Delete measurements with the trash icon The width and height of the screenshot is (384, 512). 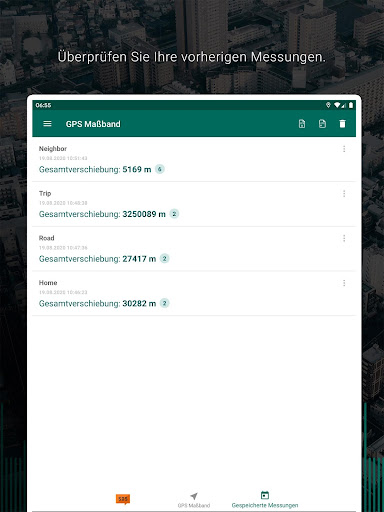coord(342,124)
